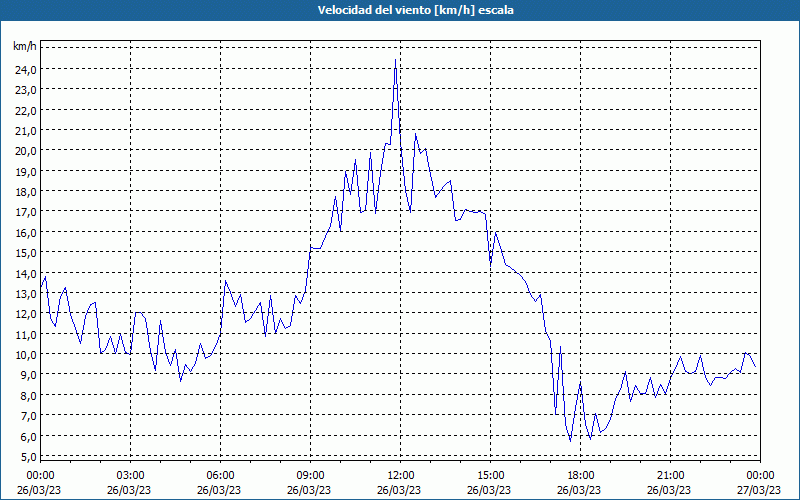The height and width of the screenshot is (500, 800).
Task: Click the 18:00 time label on the x-axis
Action: 581,476
